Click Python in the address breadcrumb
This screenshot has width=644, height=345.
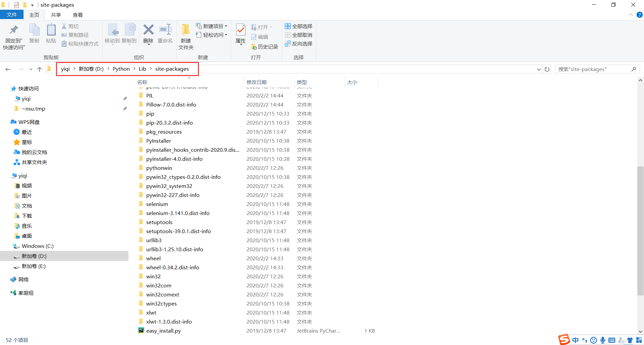click(121, 69)
